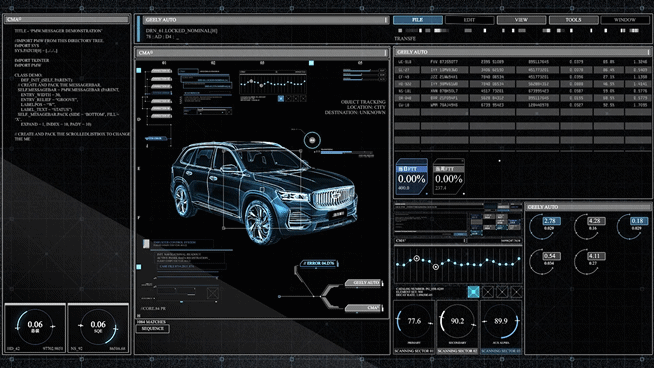The height and width of the screenshot is (368, 654).
Task: Click the ERROR 04.D76 tag
Action: (319, 263)
